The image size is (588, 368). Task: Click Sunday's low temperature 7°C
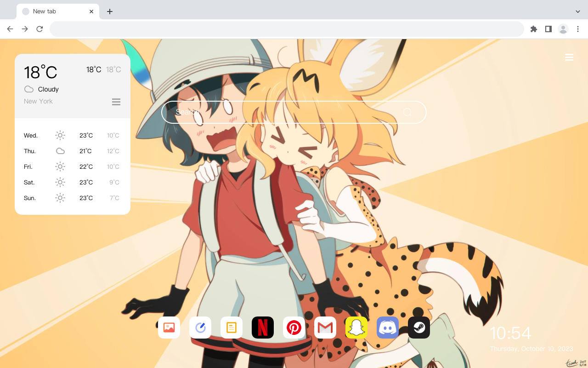tap(114, 198)
